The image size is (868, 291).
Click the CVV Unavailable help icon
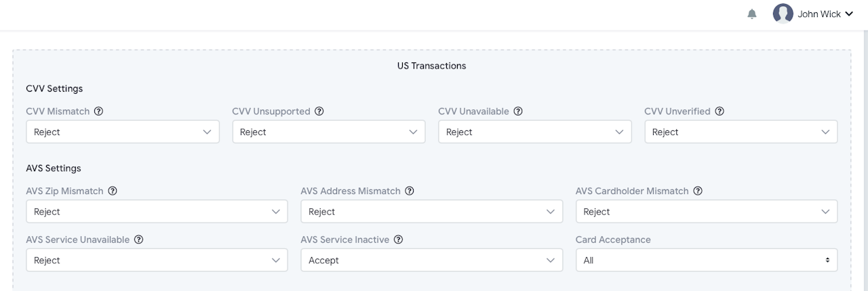point(518,111)
